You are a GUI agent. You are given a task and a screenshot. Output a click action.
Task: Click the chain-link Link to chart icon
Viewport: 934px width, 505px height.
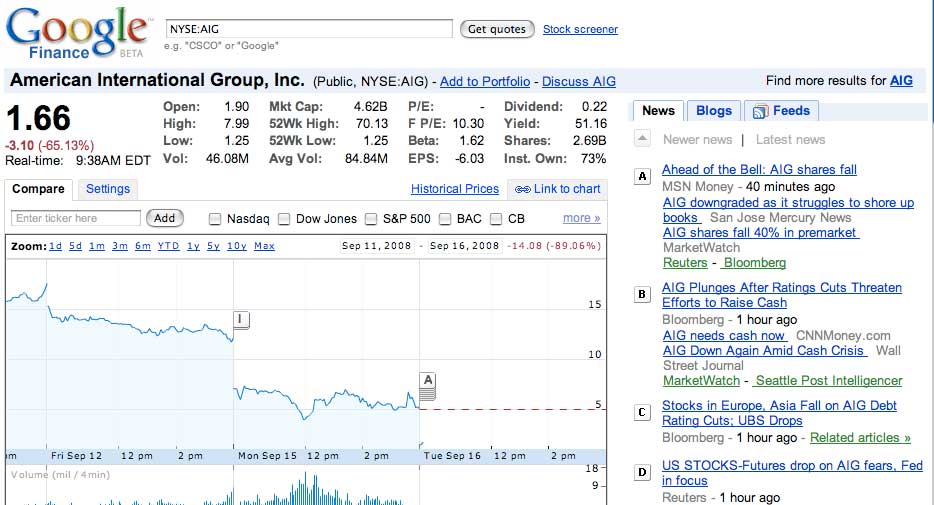pyautogui.click(x=522, y=189)
